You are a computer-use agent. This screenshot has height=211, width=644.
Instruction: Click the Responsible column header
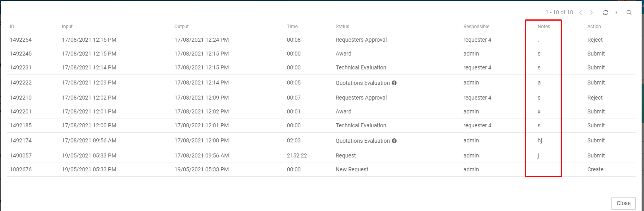tap(476, 27)
